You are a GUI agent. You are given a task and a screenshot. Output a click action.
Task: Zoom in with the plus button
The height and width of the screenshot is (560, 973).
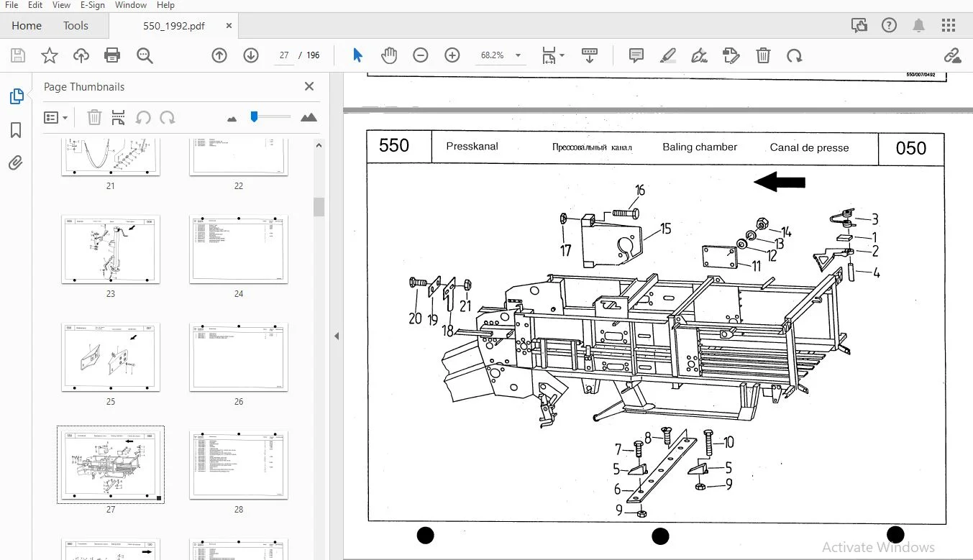(452, 55)
